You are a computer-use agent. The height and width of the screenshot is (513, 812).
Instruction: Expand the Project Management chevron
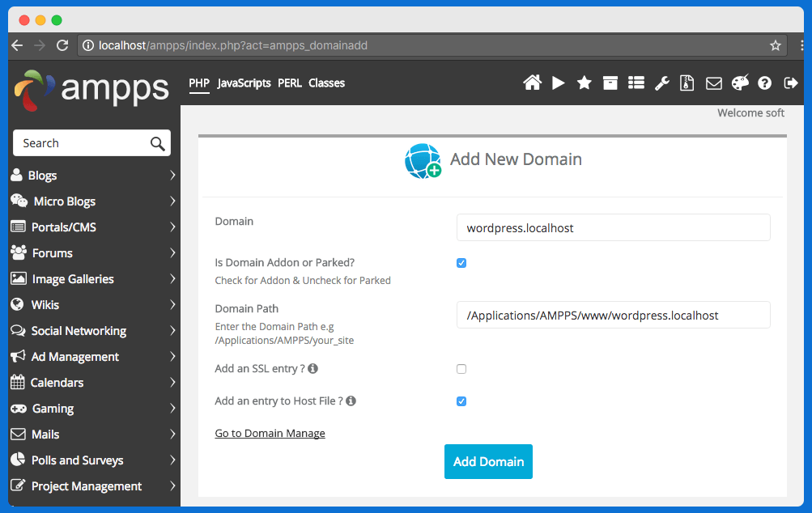(172, 485)
